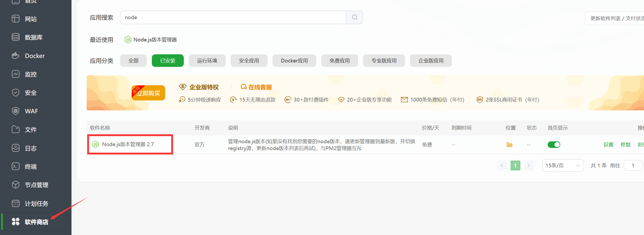Open 软件商店 in the sidebar menu
This screenshot has height=235, width=644.
36,222
